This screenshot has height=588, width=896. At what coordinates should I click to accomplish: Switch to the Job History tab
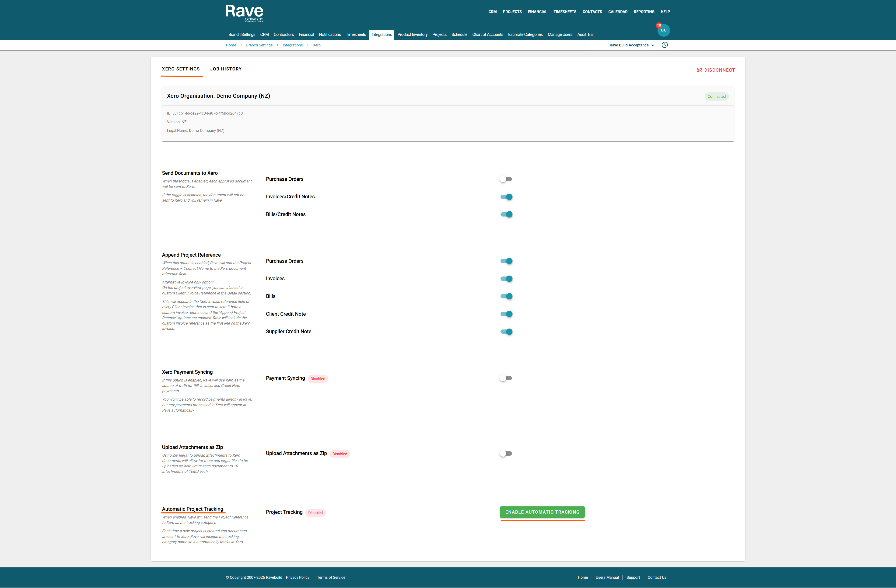click(x=226, y=69)
